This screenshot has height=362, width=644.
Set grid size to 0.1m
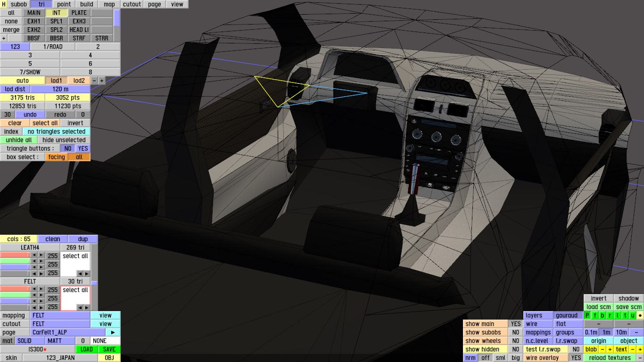coord(591,332)
